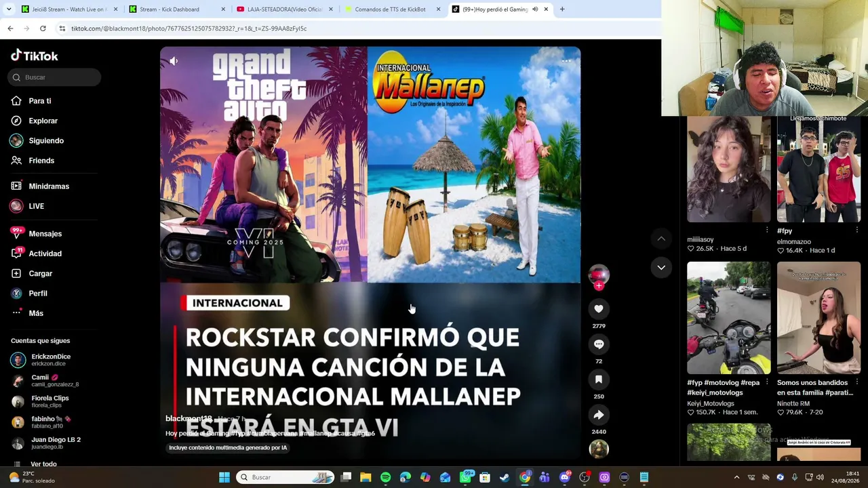Open a new browser tab

point(562,9)
